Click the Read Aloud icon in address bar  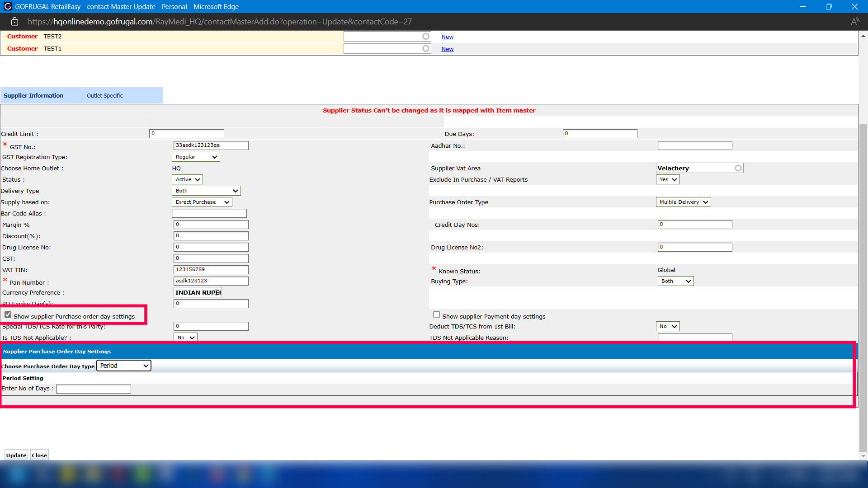coord(854,22)
